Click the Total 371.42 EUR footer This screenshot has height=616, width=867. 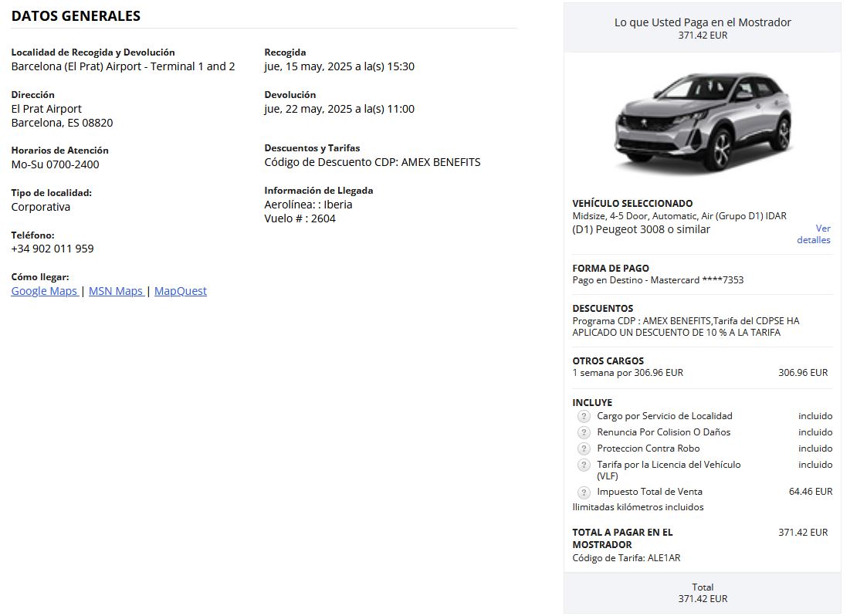click(x=702, y=593)
